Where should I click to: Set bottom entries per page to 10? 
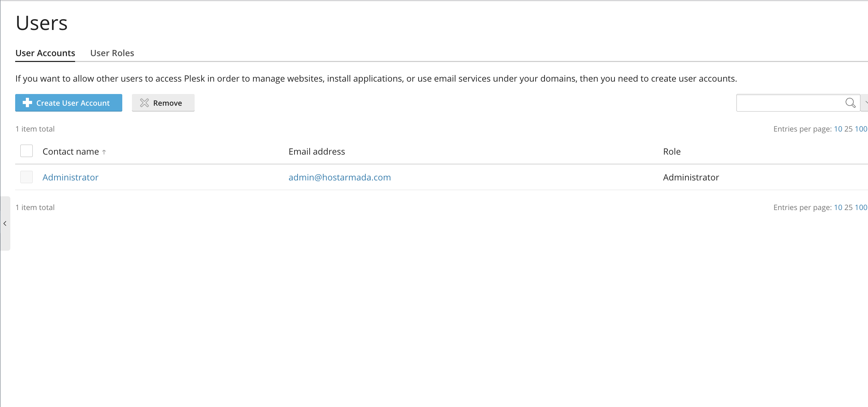pyautogui.click(x=838, y=207)
